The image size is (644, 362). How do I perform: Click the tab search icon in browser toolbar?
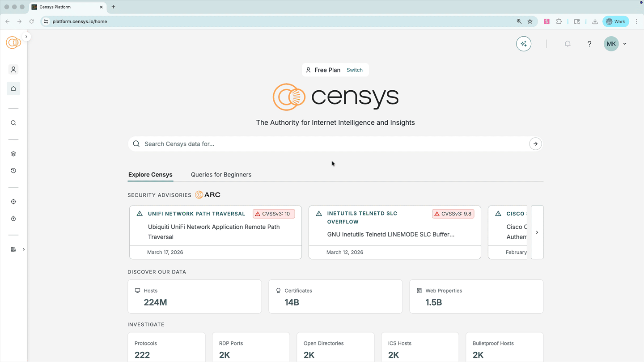[x=577, y=21]
